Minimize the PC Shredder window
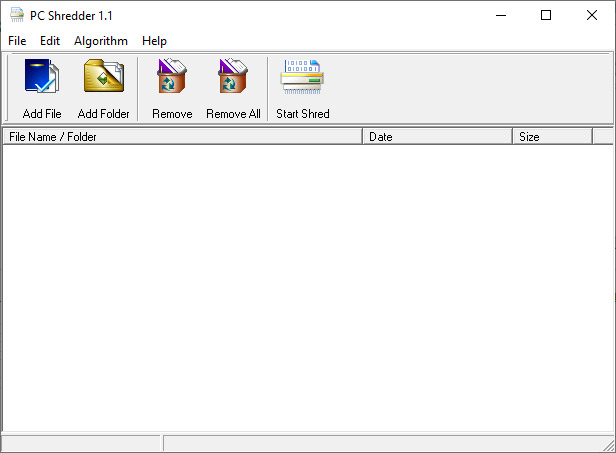 click(x=501, y=15)
